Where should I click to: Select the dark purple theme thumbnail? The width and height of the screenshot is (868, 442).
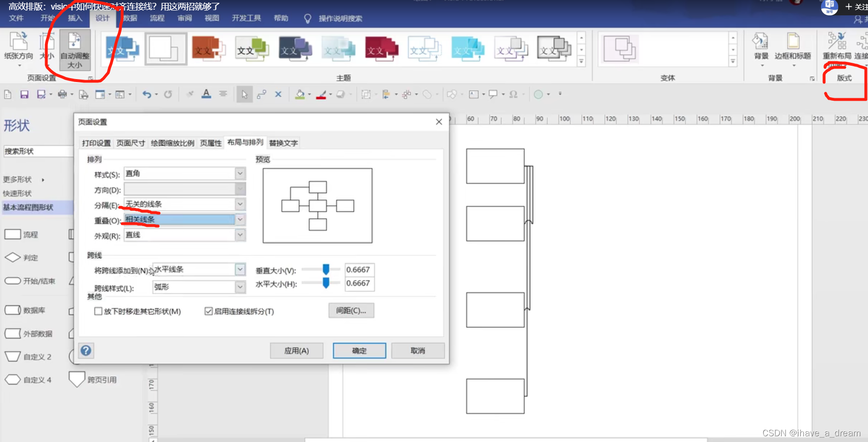[295, 48]
